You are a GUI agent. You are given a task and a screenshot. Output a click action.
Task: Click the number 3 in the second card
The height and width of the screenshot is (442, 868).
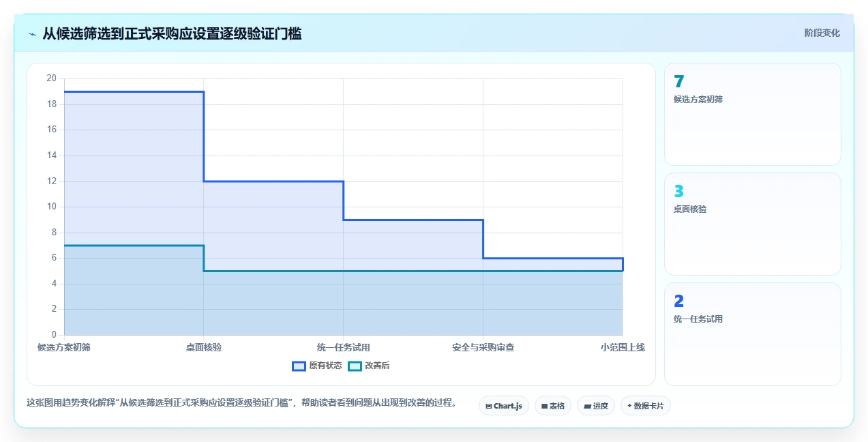[x=678, y=192]
